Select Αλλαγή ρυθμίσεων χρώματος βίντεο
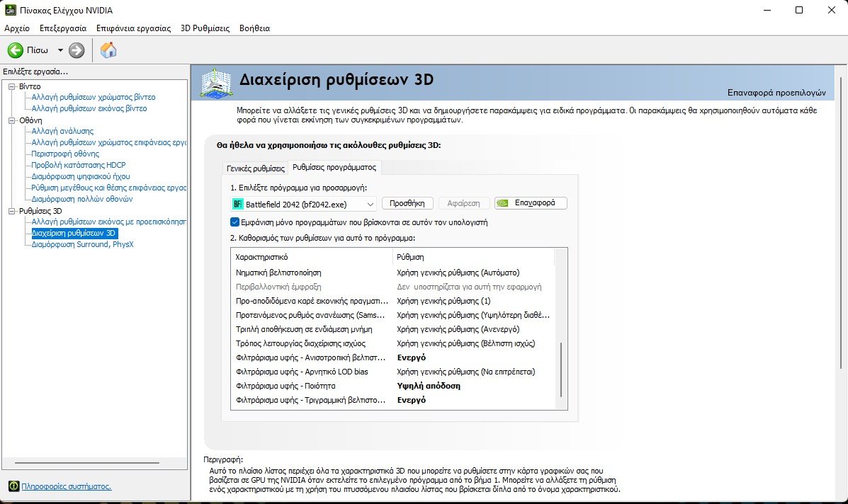The image size is (848, 504). (94, 97)
